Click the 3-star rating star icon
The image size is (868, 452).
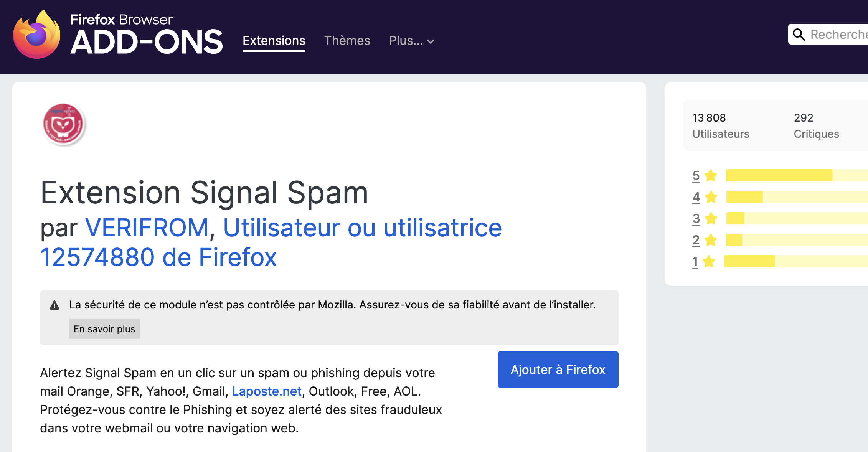[711, 218]
